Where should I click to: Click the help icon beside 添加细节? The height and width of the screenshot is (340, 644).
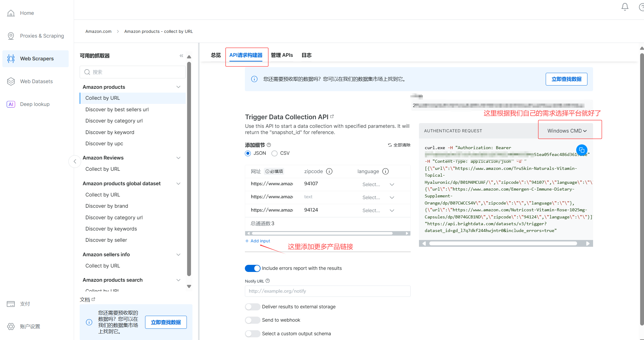(269, 145)
